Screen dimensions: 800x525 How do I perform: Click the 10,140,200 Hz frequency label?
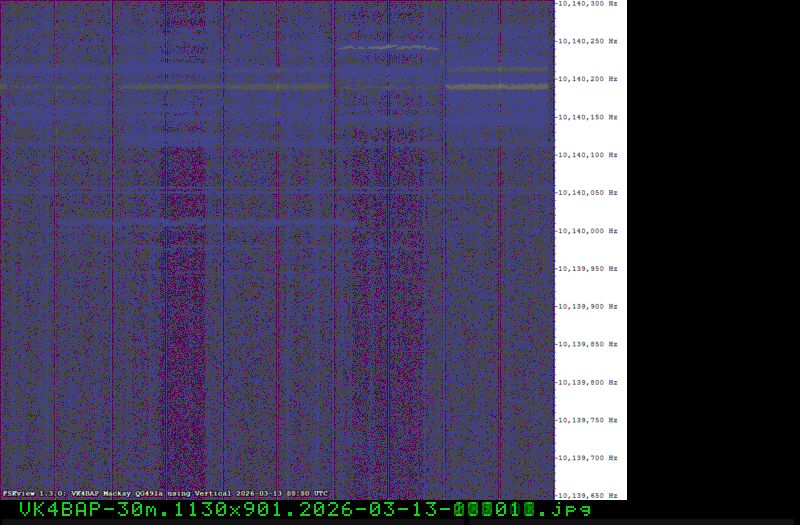click(588, 79)
